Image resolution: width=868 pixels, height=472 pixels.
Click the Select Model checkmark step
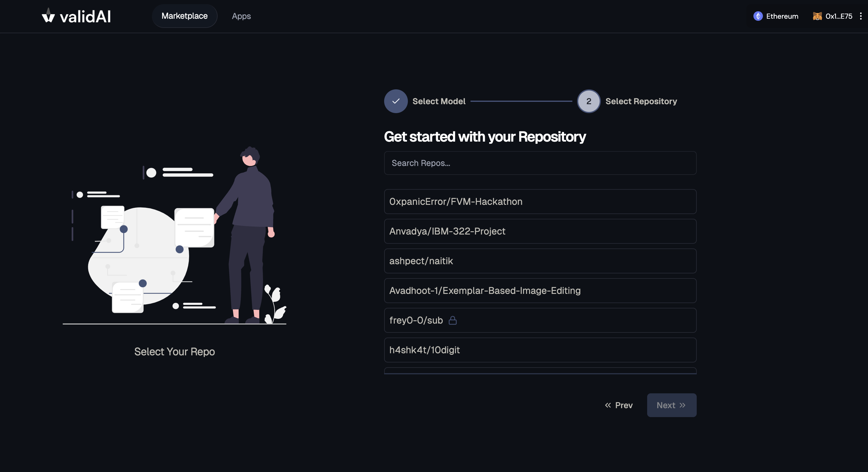396,101
